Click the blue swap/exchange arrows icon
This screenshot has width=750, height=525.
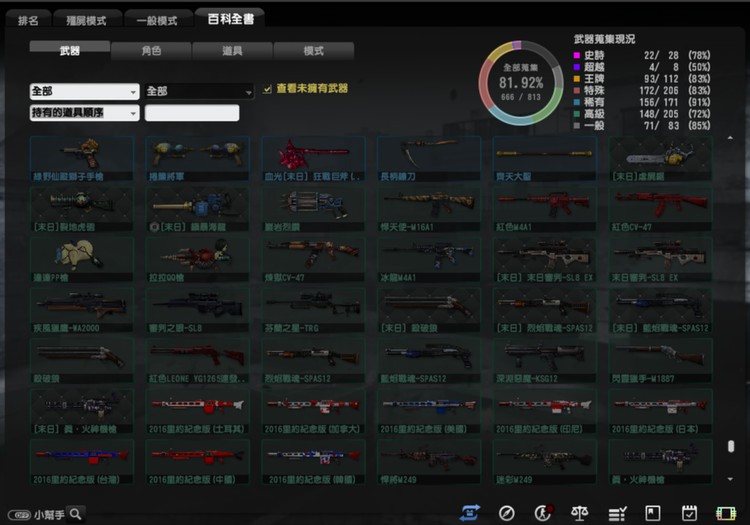click(x=470, y=513)
